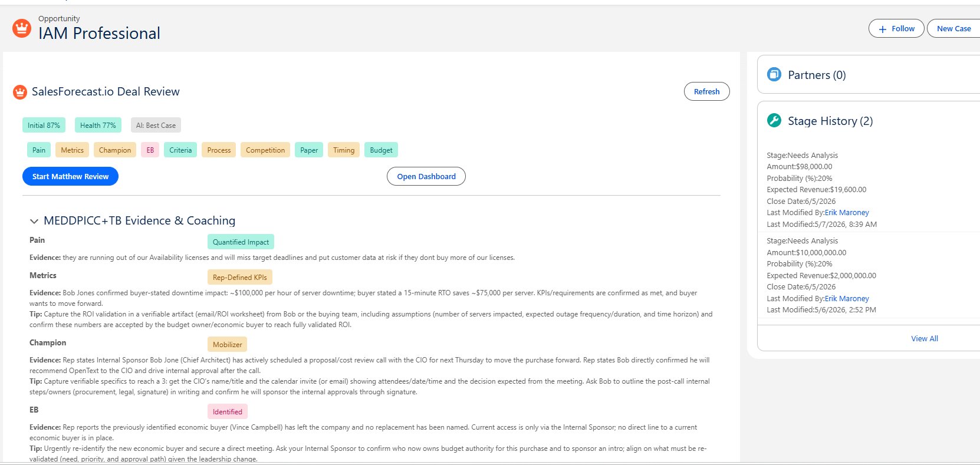Click the Mobilizer badge
This screenshot has height=465, width=980.
click(228, 345)
